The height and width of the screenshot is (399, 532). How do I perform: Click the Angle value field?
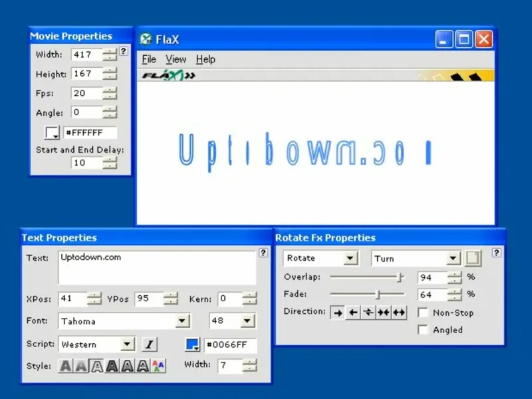click(87, 112)
